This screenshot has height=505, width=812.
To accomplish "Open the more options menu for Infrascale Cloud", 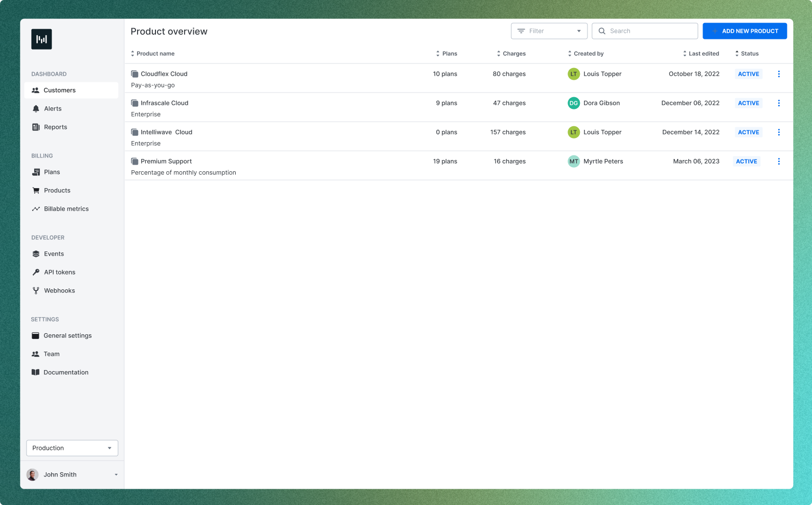I will point(779,103).
